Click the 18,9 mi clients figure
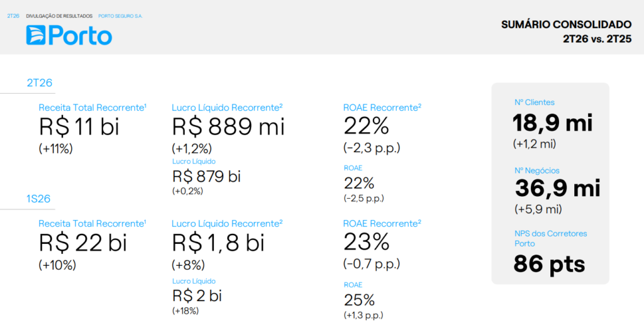Screen dimensions: 644x325 pos(553,123)
